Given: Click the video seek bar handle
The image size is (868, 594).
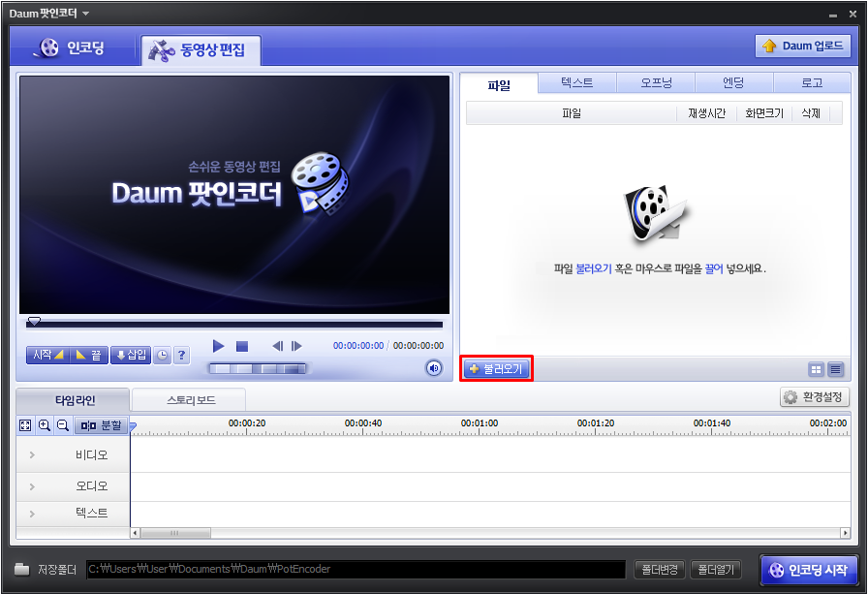Looking at the screenshot, I should 34,321.
